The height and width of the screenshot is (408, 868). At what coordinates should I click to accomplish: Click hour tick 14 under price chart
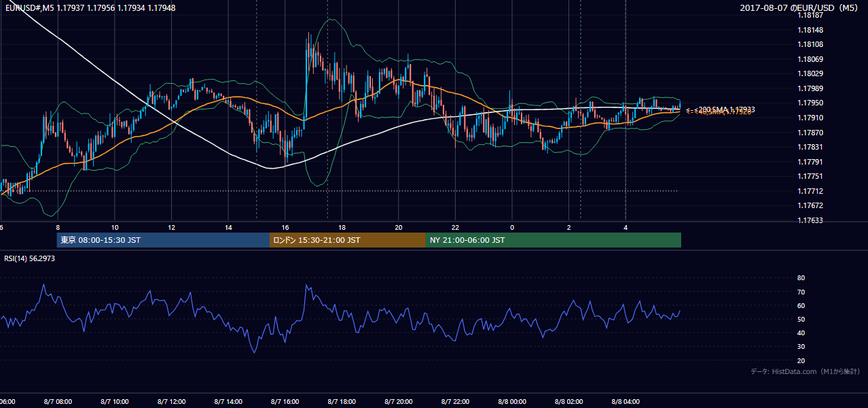[x=228, y=227]
